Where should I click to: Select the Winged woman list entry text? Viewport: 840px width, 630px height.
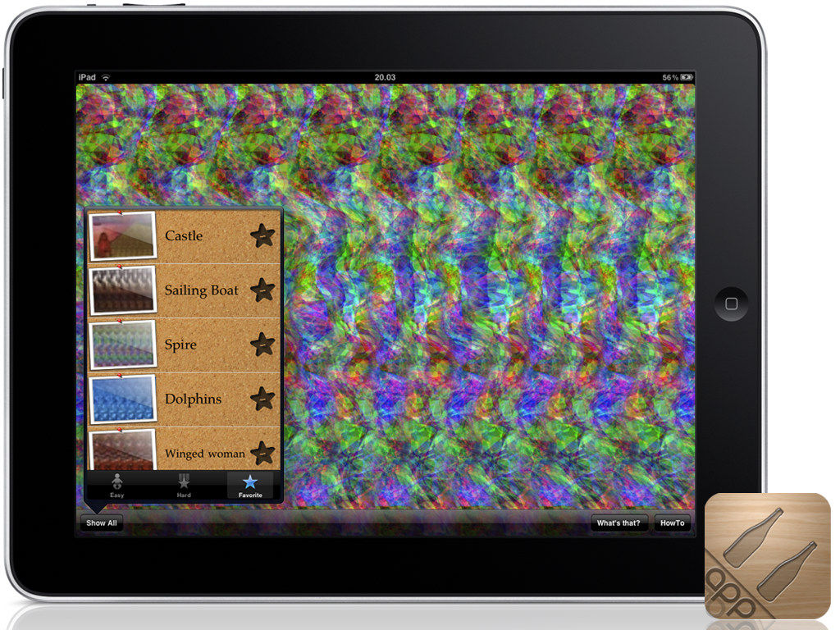[204, 454]
